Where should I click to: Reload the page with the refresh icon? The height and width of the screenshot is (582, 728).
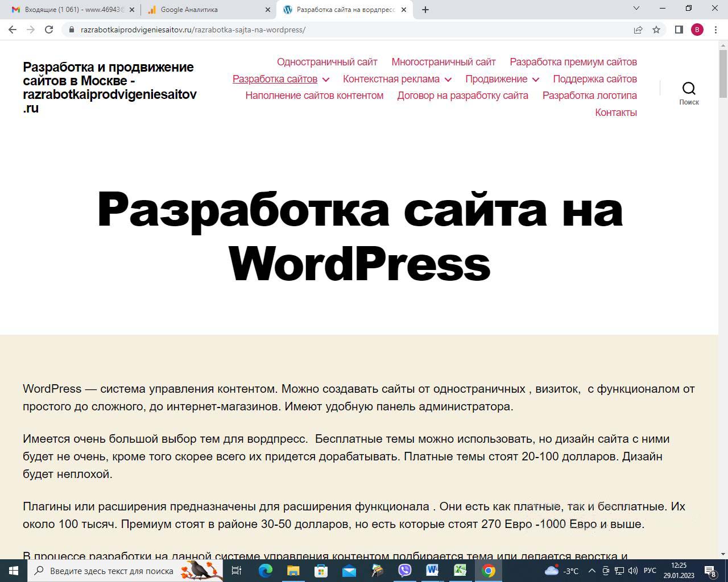coord(49,30)
